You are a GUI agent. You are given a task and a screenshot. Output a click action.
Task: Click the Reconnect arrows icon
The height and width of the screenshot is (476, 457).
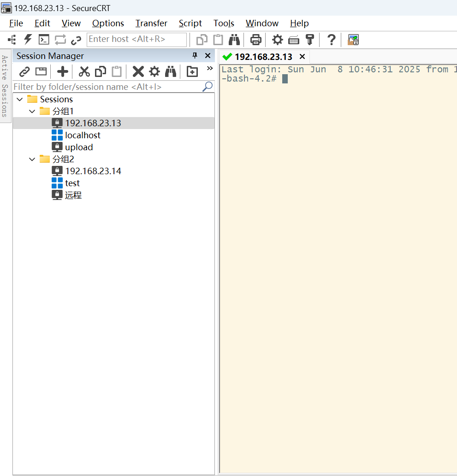coord(60,40)
